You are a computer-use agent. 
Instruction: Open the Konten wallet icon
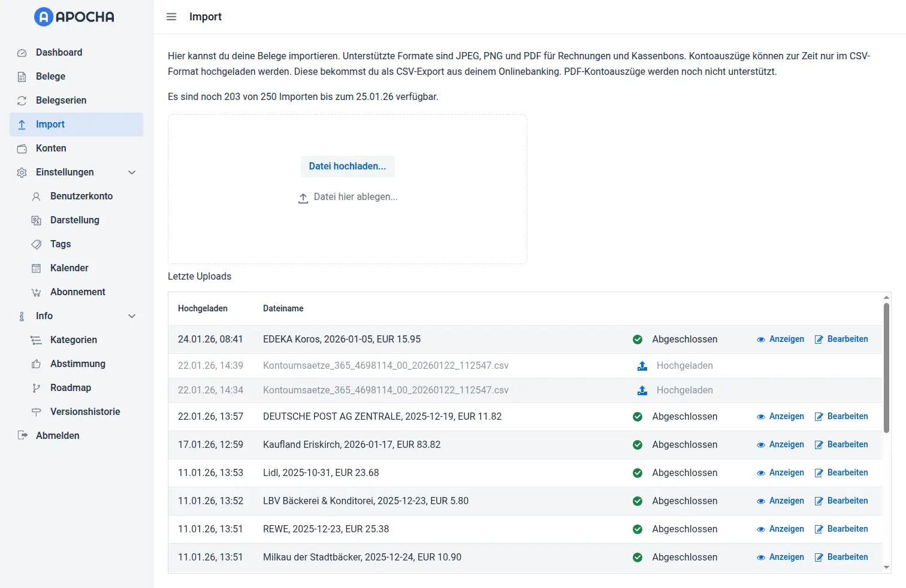coord(22,148)
